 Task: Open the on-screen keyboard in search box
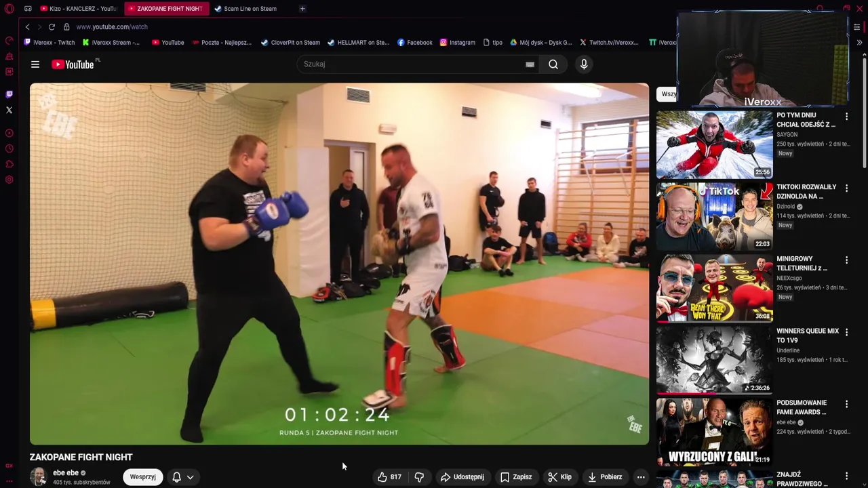(x=530, y=64)
